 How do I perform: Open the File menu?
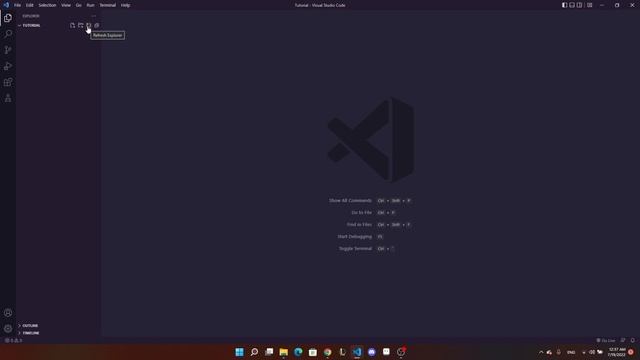coord(18,5)
